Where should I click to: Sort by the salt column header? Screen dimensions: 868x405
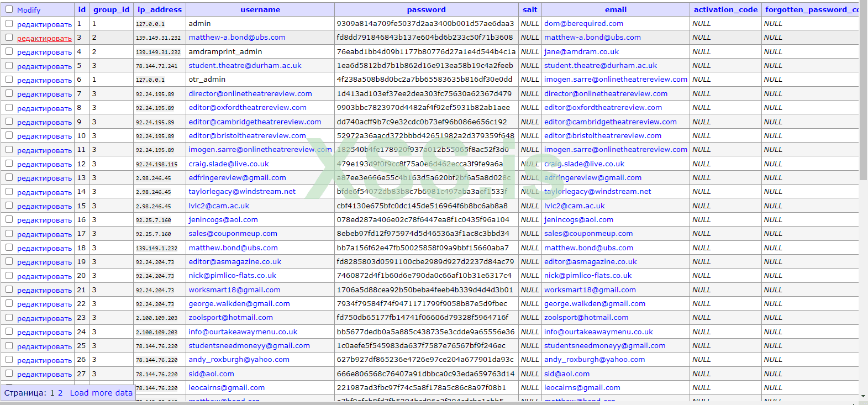pyautogui.click(x=530, y=9)
